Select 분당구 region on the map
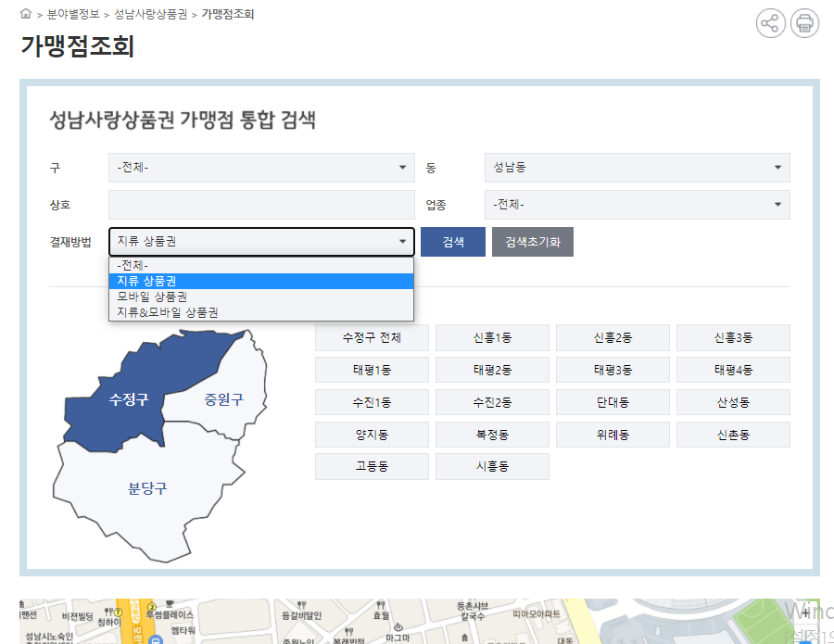 (x=147, y=488)
